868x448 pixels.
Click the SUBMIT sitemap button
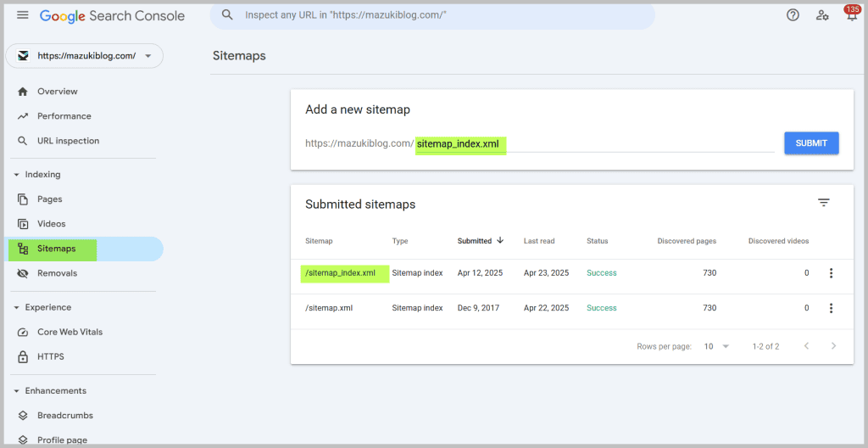point(811,143)
